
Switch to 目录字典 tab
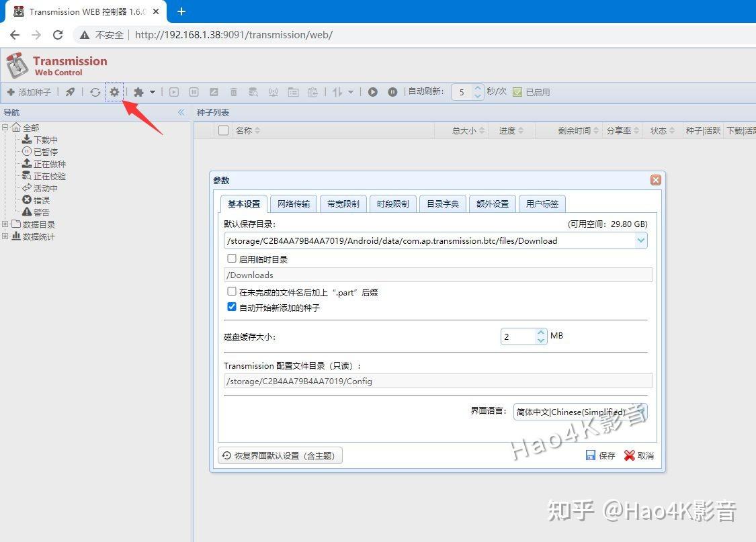[x=443, y=204]
